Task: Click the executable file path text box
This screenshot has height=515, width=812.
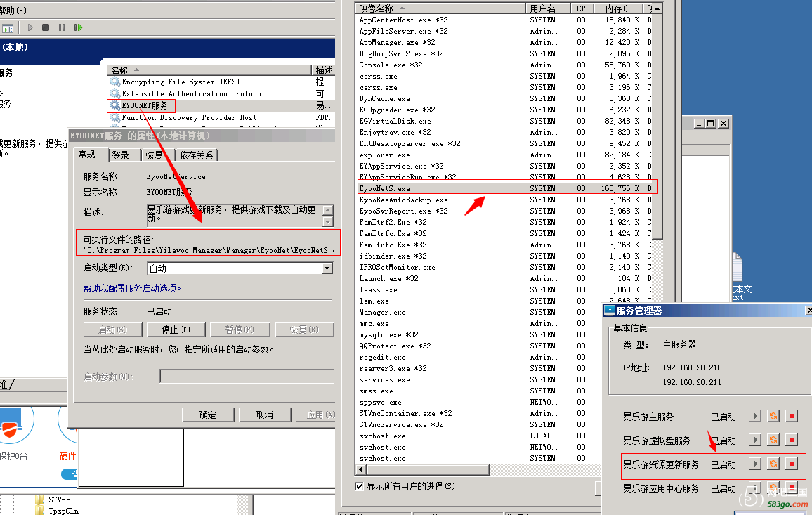Action: (208, 251)
